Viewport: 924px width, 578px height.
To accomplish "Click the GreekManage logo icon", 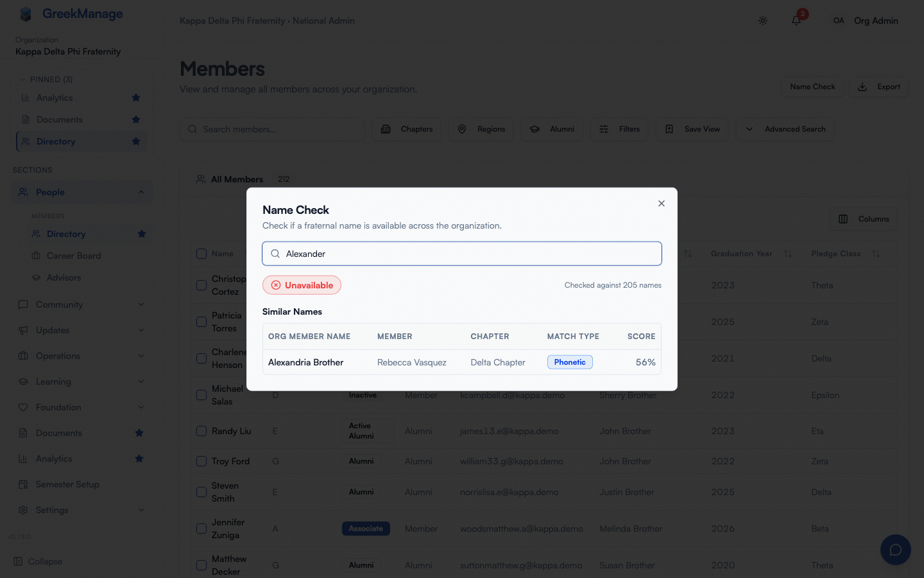I will pyautogui.click(x=26, y=14).
